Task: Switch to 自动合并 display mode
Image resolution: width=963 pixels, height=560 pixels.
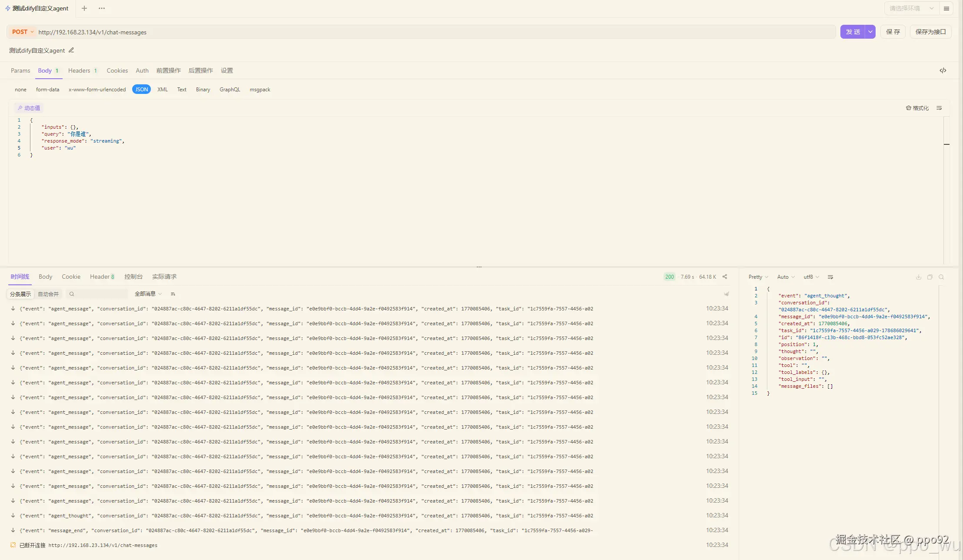Action: tap(48, 294)
